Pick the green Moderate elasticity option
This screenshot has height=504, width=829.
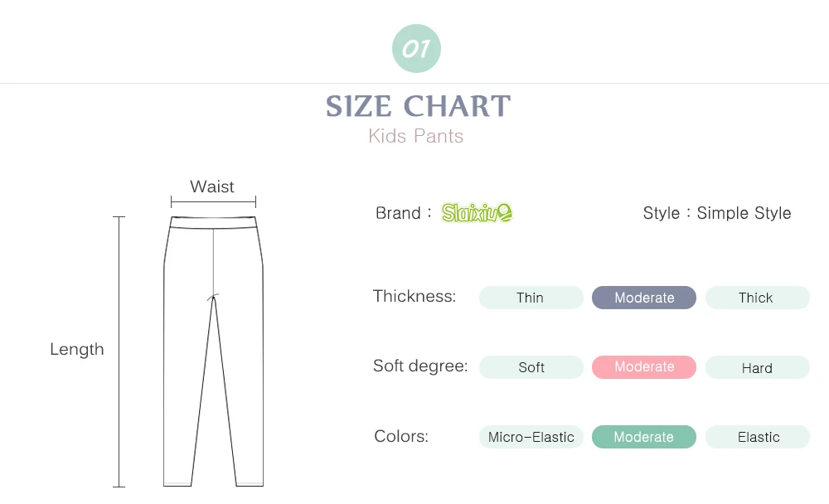click(644, 437)
